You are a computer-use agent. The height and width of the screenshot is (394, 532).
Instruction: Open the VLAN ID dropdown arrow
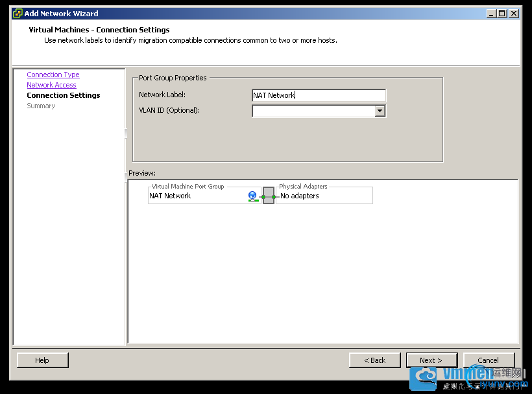tap(380, 111)
